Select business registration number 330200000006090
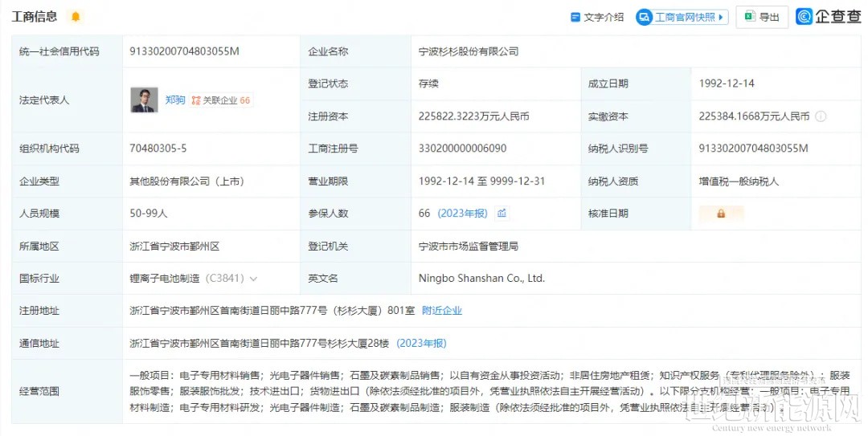This screenshot has width=868, height=436. pyautogui.click(x=462, y=149)
